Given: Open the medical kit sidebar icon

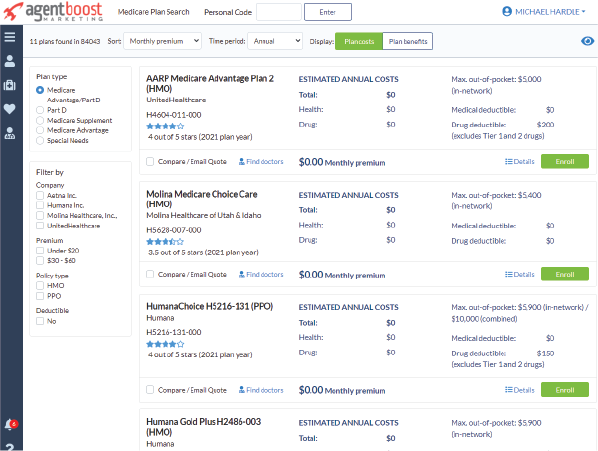Looking at the screenshot, I should click(10, 85).
